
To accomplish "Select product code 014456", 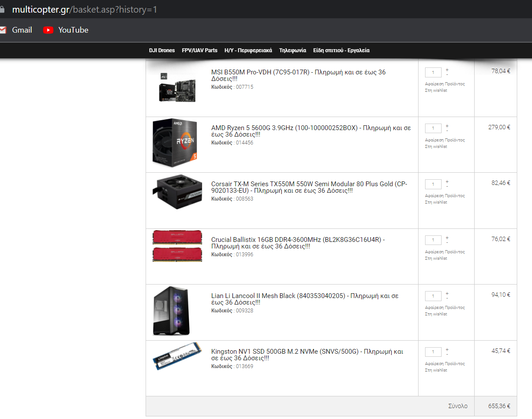I will click(244, 143).
